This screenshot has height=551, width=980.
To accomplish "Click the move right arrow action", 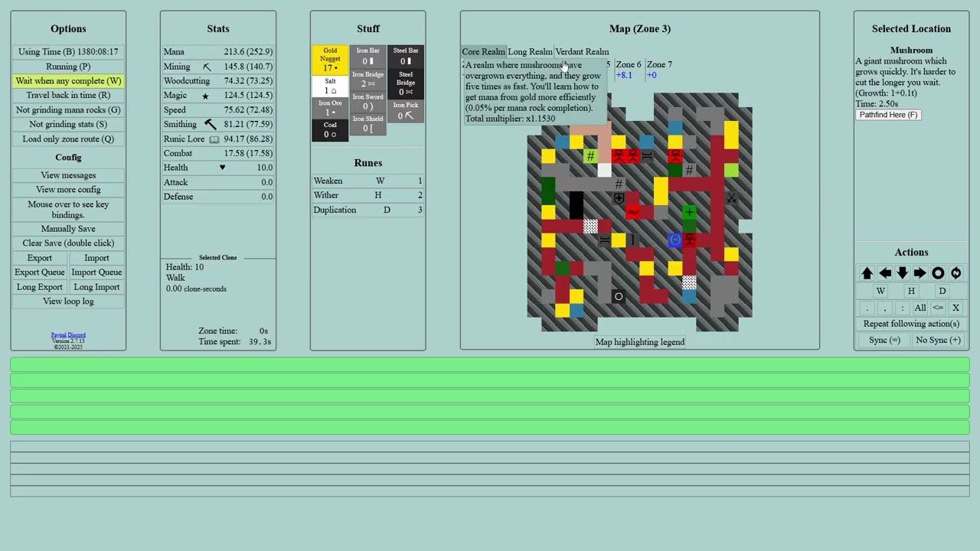I will click(x=920, y=273).
